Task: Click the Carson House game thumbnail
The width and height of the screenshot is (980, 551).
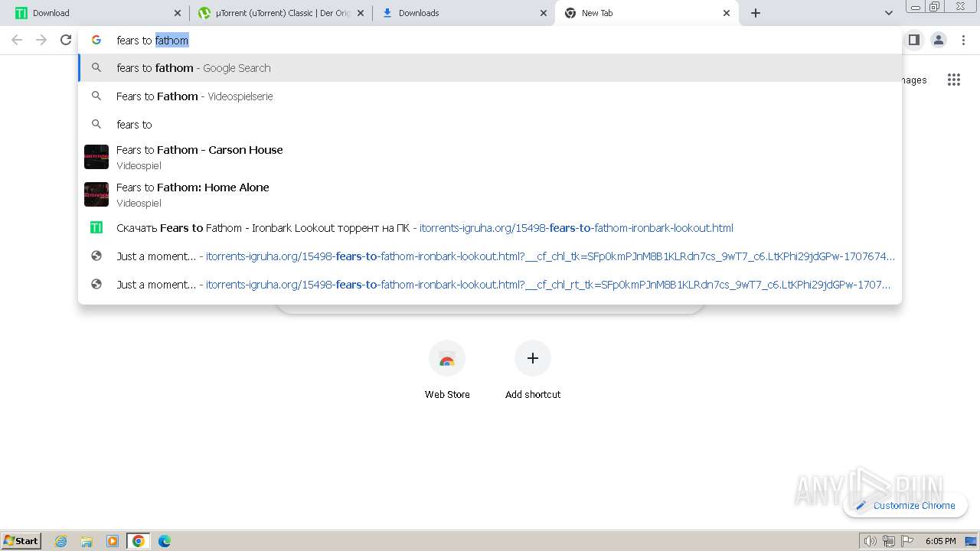Action: (x=96, y=157)
